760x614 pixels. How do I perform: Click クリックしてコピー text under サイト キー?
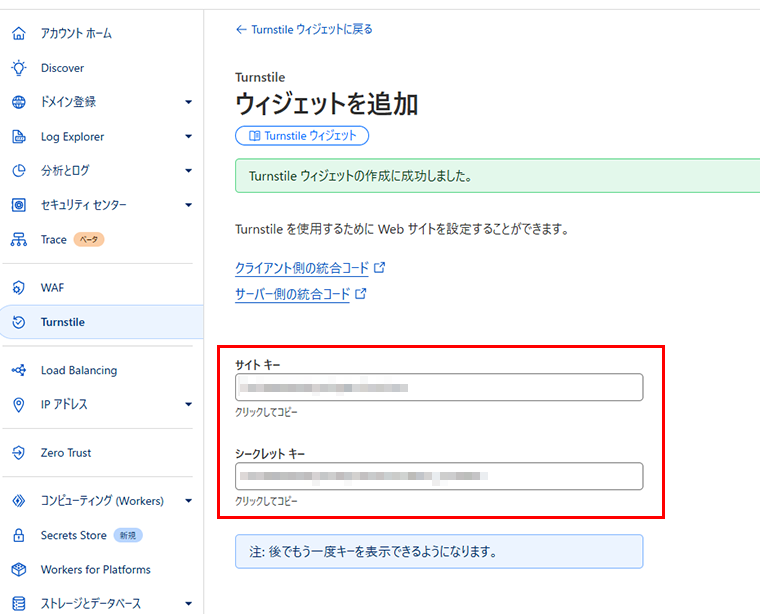[x=266, y=412]
